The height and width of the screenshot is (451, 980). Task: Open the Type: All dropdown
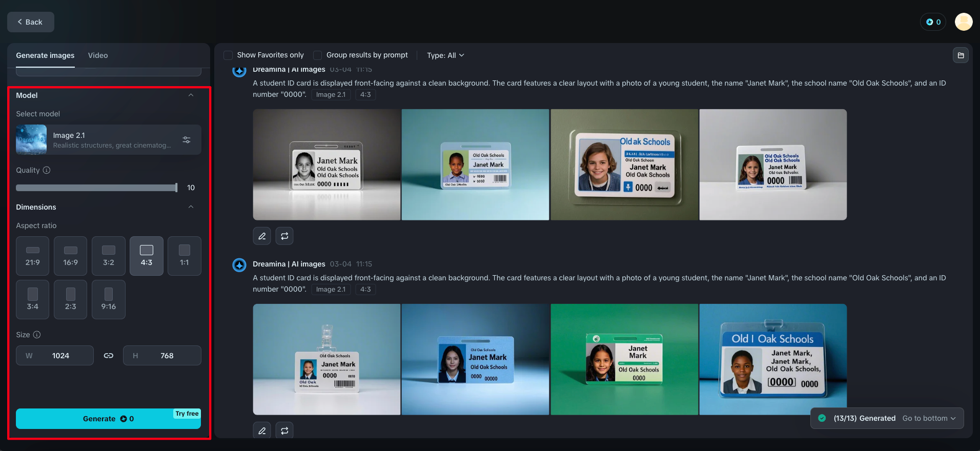(x=445, y=55)
